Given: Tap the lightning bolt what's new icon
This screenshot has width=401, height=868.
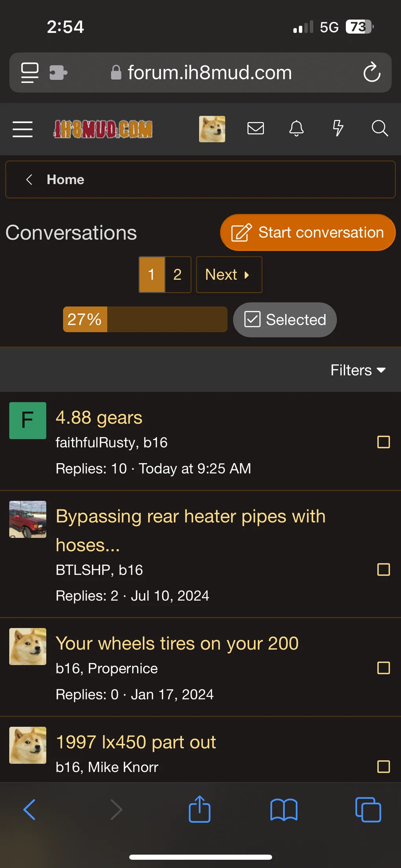Looking at the screenshot, I should point(338,128).
